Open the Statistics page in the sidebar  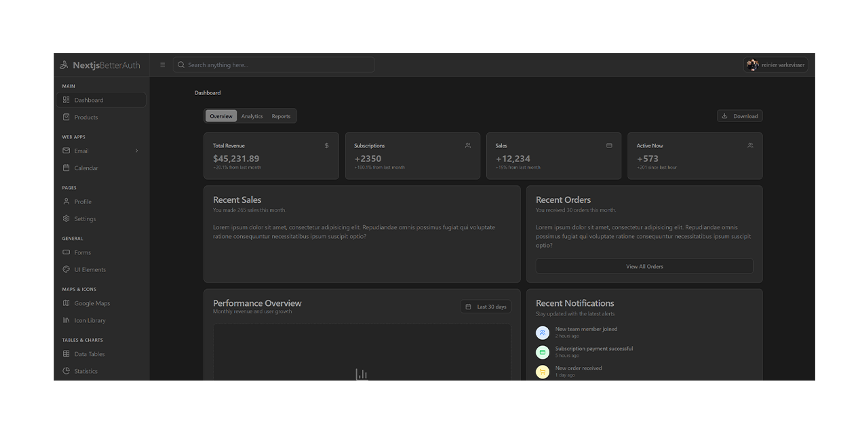pyautogui.click(x=86, y=371)
